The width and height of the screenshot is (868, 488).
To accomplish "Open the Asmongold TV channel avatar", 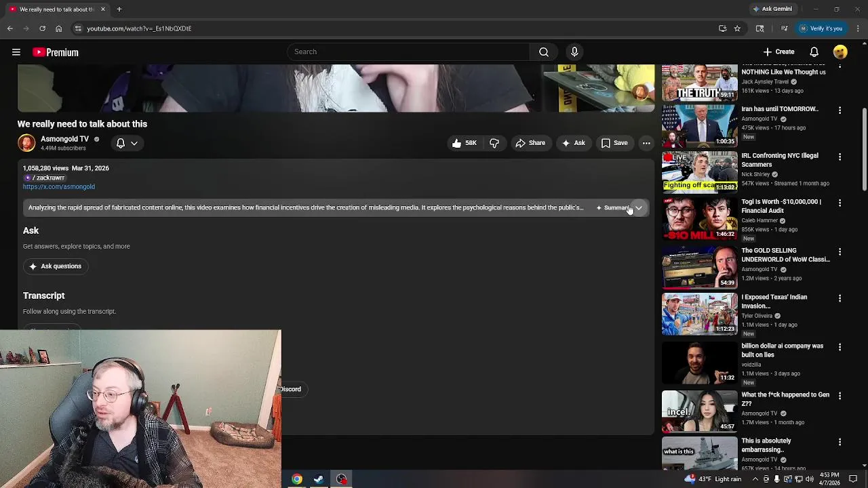I will point(26,143).
